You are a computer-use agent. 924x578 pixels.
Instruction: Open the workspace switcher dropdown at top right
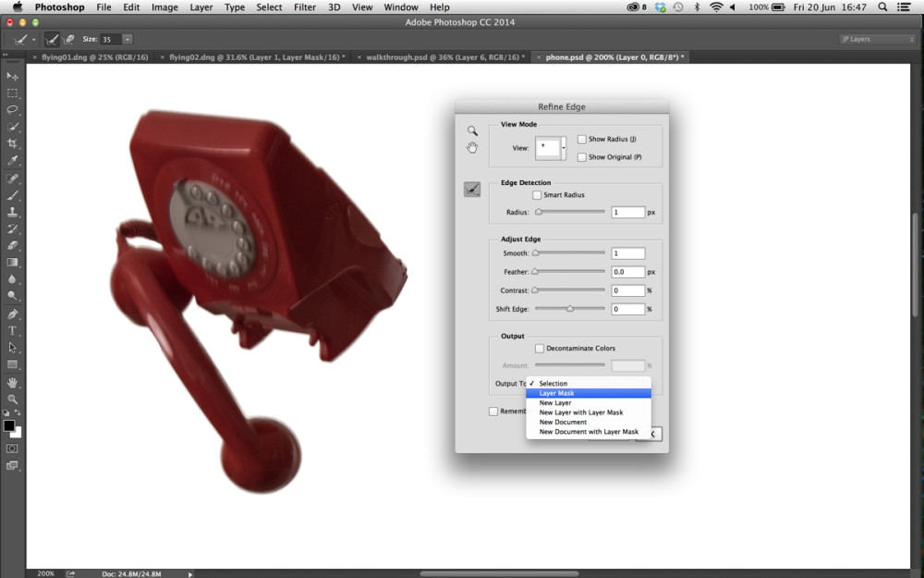tap(877, 39)
